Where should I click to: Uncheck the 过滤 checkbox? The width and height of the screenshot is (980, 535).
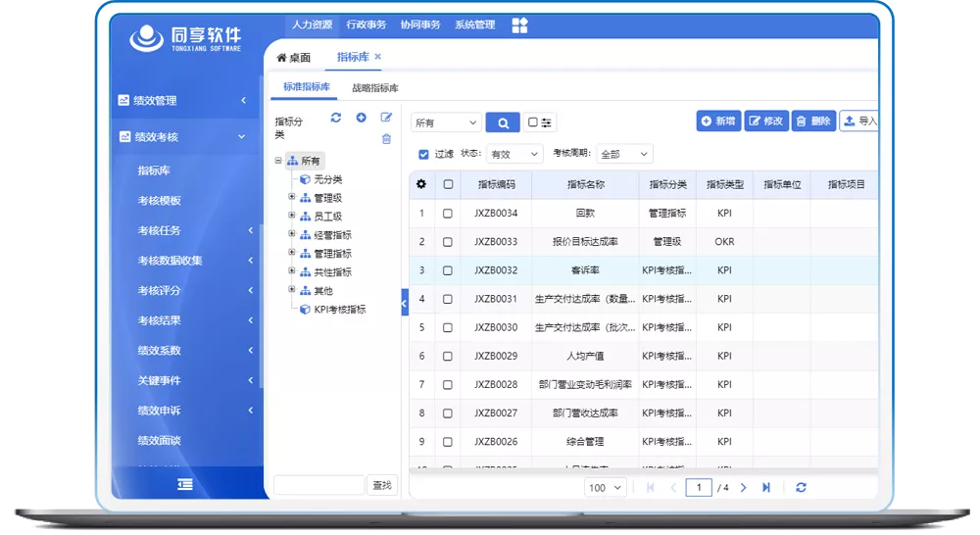423,154
